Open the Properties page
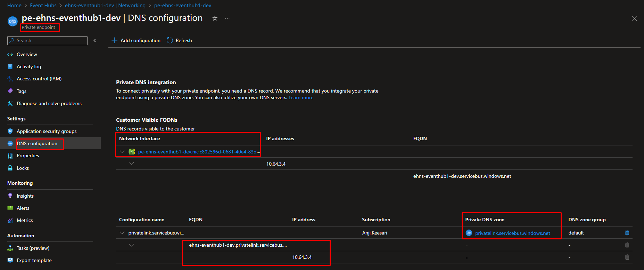 pyautogui.click(x=28, y=156)
